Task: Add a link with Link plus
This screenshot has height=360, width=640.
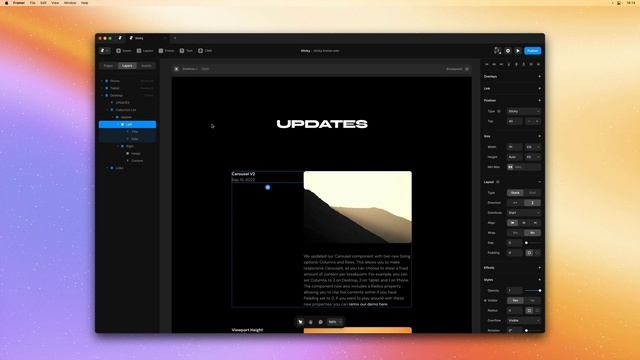Action: [539, 89]
